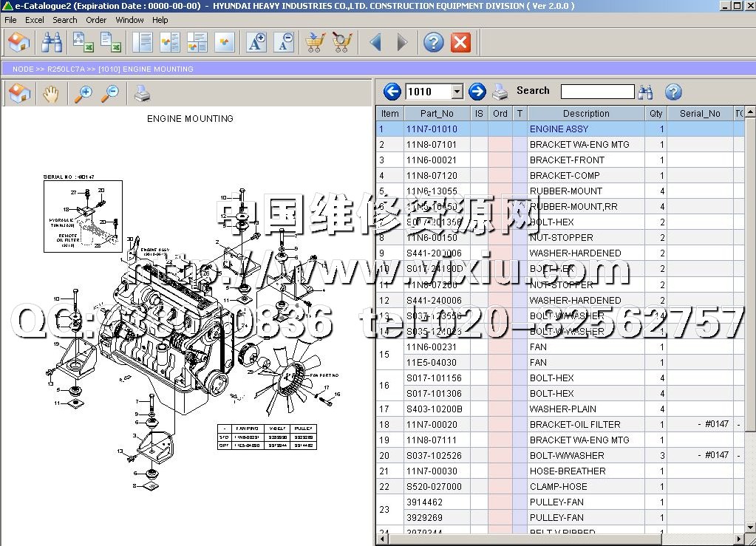756x546 pixels.
Task: Click the increase font size icon
Action: click(256, 43)
